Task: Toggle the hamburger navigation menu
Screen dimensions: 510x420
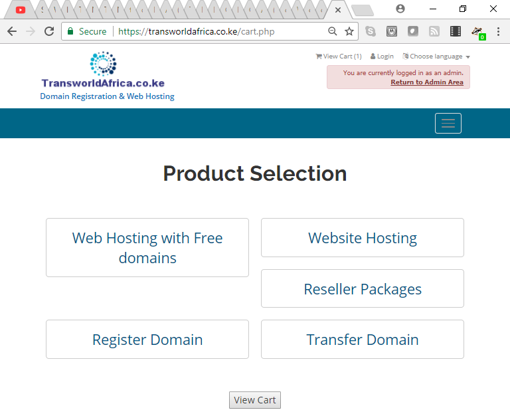Action: 448,123
